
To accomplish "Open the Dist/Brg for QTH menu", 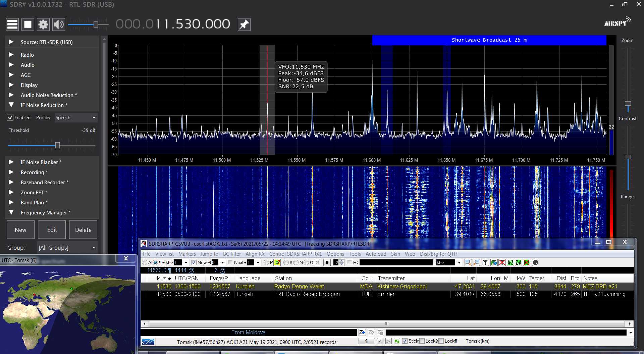I will [438, 254].
